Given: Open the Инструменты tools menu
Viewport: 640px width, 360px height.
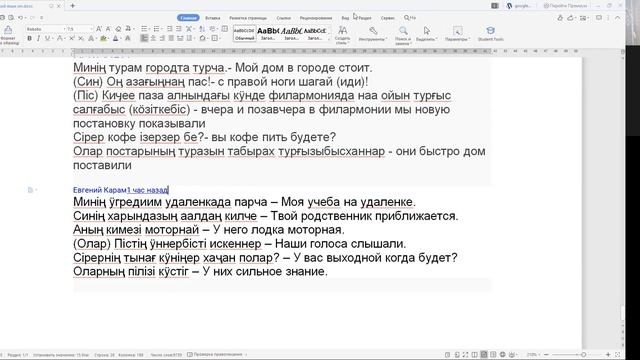Looking at the screenshot, I should click(373, 34).
